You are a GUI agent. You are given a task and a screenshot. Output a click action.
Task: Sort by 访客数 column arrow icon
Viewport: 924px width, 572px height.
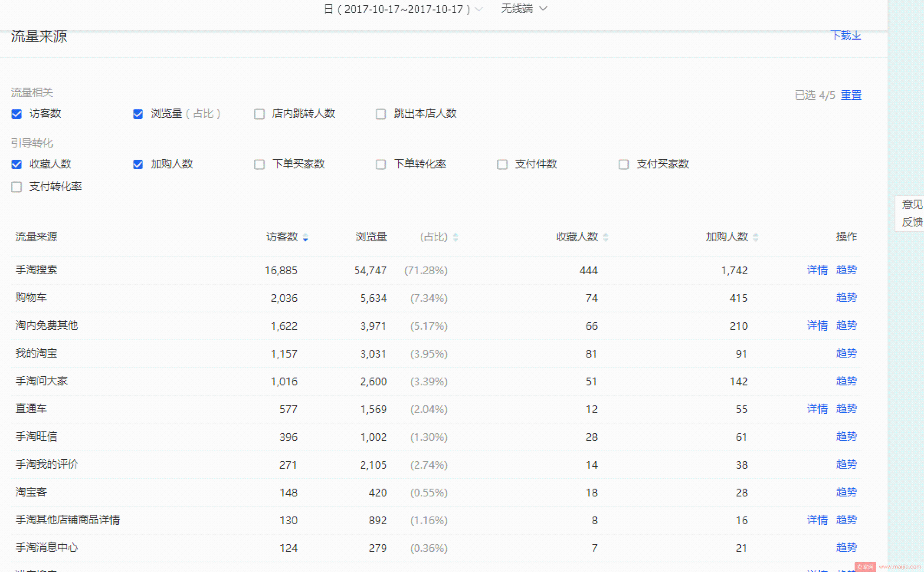(x=305, y=237)
